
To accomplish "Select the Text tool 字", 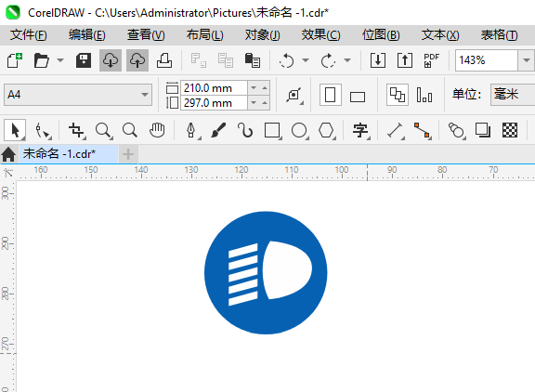I will point(360,130).
